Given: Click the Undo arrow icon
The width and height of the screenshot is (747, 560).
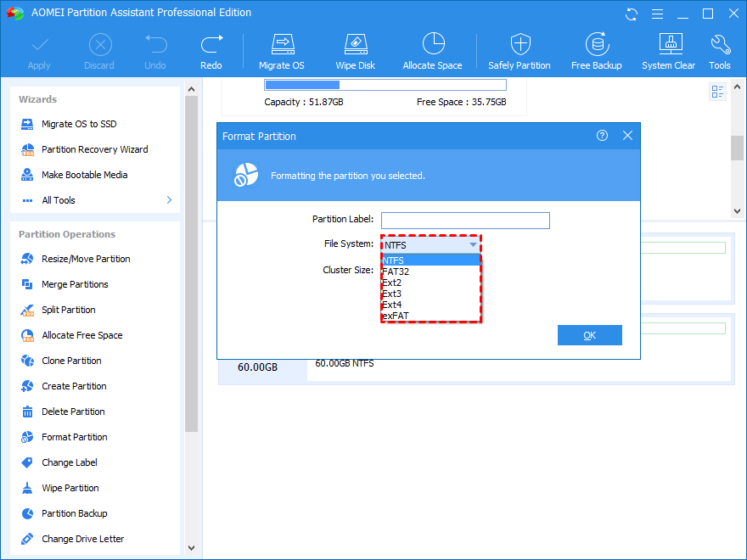Looking at the screenshot, I should [x=156, y=44].
